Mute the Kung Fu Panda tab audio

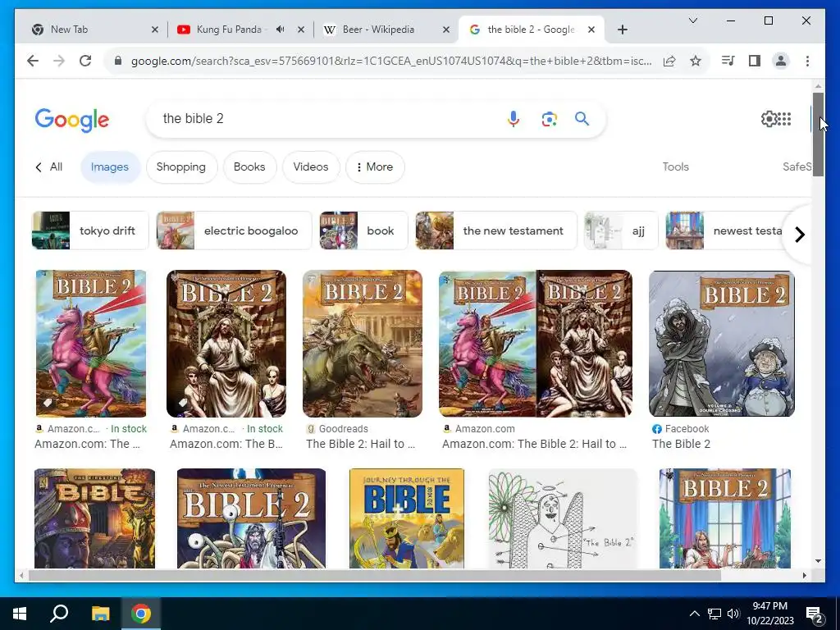281,30
